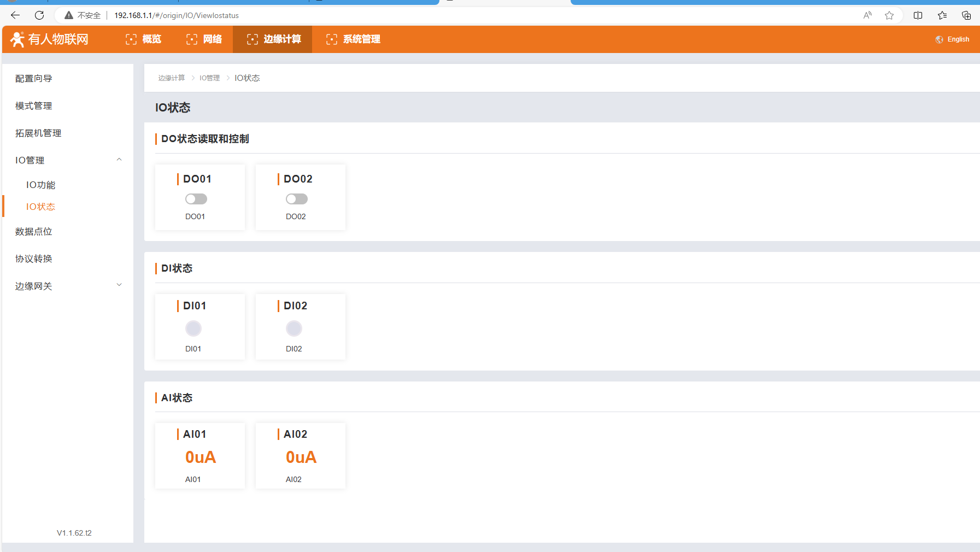This screenshot has height=552, width=980.
Task: Click the 有人物联网 logo
Action: [x=49, y=39]
